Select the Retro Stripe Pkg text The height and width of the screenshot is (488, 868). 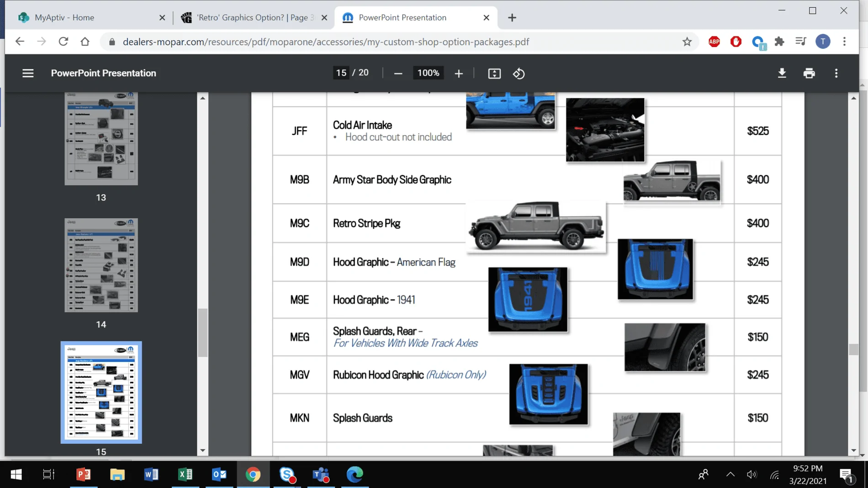click(366, 223)
